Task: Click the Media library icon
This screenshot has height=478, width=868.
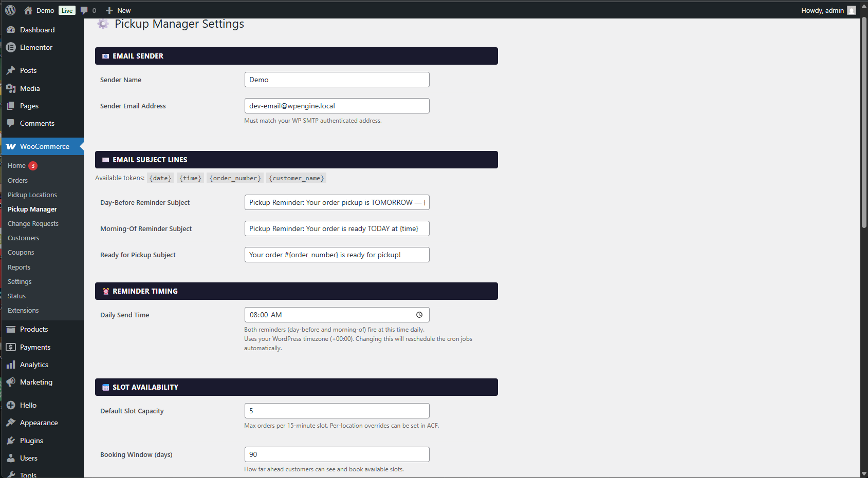Action: coord(11,88)
